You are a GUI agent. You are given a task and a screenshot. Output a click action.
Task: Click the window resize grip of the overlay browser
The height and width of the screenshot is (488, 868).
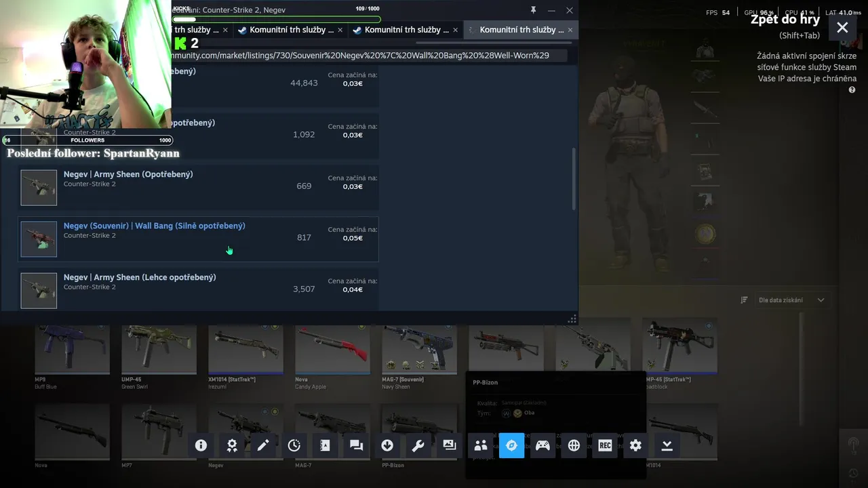click(572, 319)
